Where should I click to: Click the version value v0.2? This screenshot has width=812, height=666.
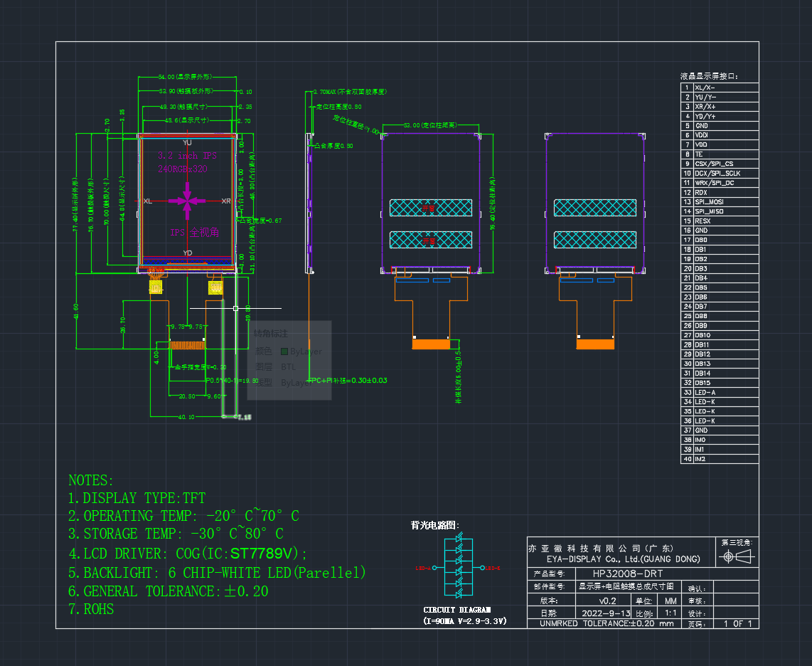pyautogui.click(x=607, y=601)
